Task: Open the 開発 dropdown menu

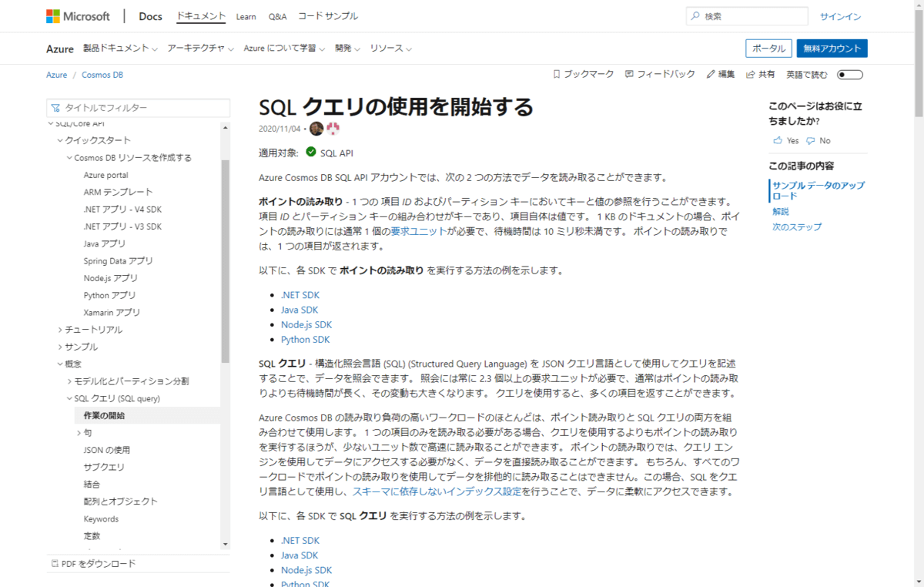Action: click(347, 49)
